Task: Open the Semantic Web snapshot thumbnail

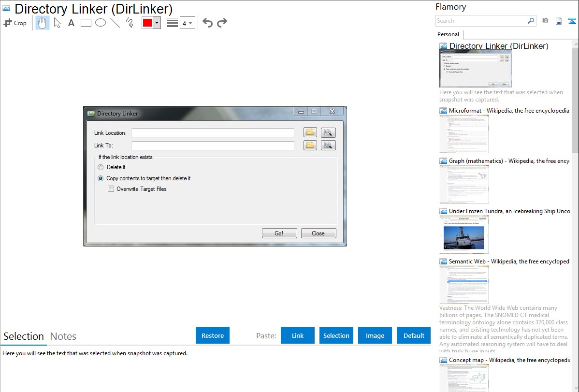Action: (x=464, y=285)
